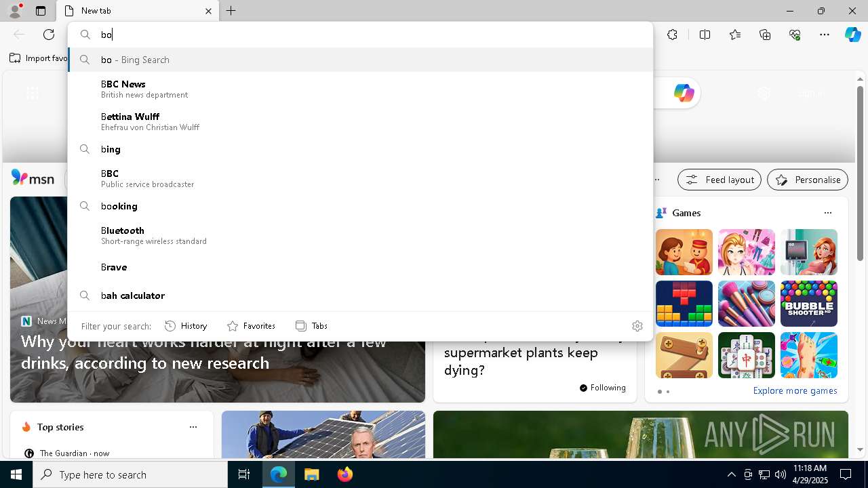Click the page vertical scrollbar
The height and width of the screenshot is (488, 868).
pos(861,173)
